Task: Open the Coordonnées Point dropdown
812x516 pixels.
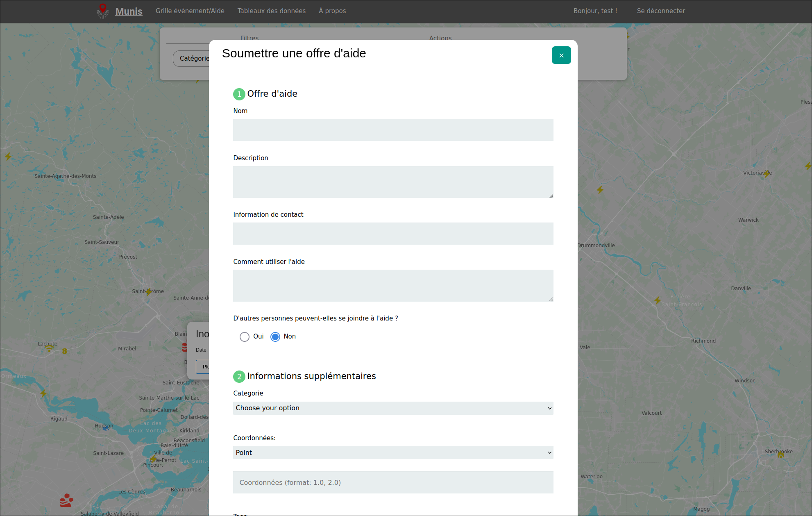Action: (x=393, y=452)
